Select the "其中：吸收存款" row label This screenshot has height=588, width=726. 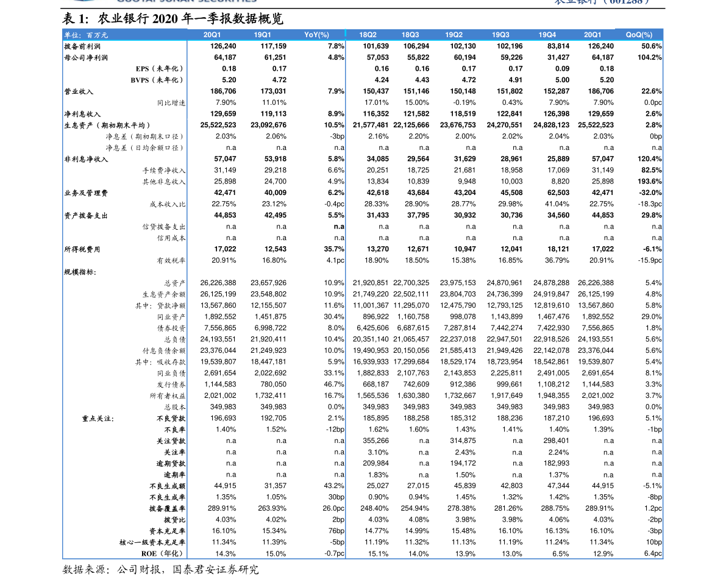coord(160,362)
